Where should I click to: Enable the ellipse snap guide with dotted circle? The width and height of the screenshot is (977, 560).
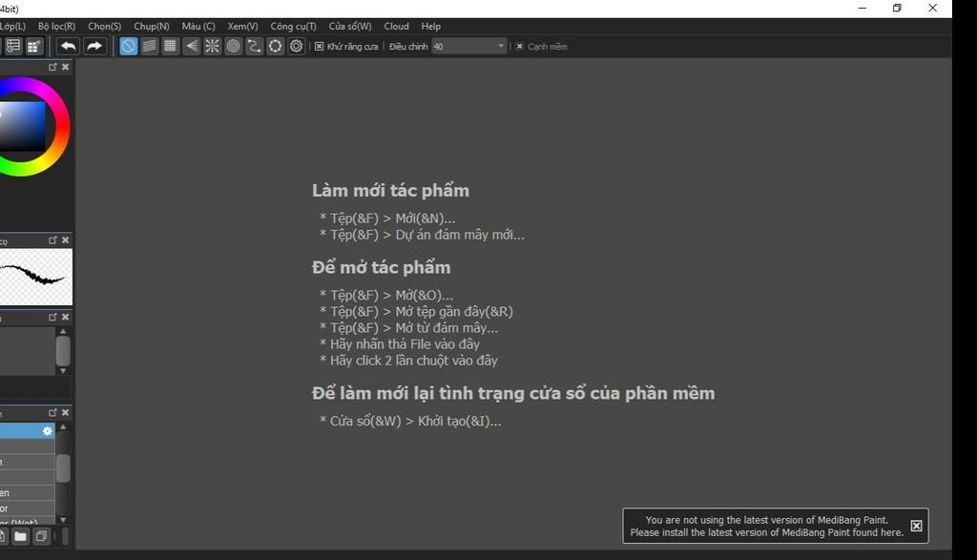click(276, 46)
